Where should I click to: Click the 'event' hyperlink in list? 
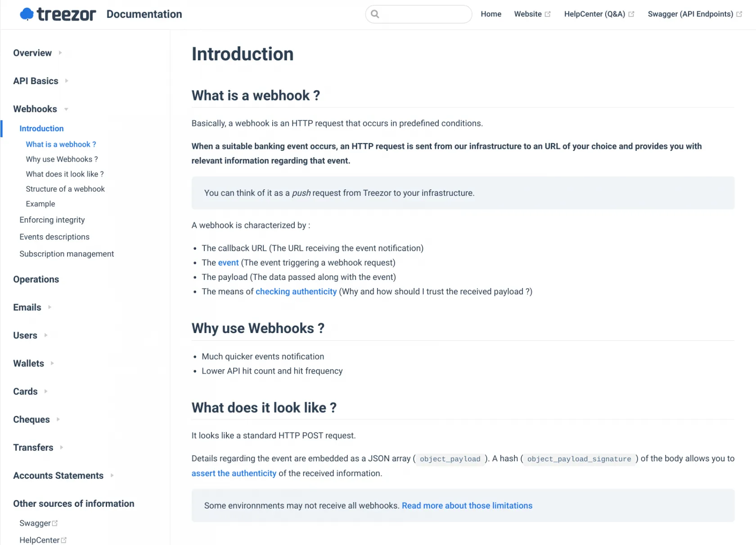pyautogui.click(x=228, y=263)
